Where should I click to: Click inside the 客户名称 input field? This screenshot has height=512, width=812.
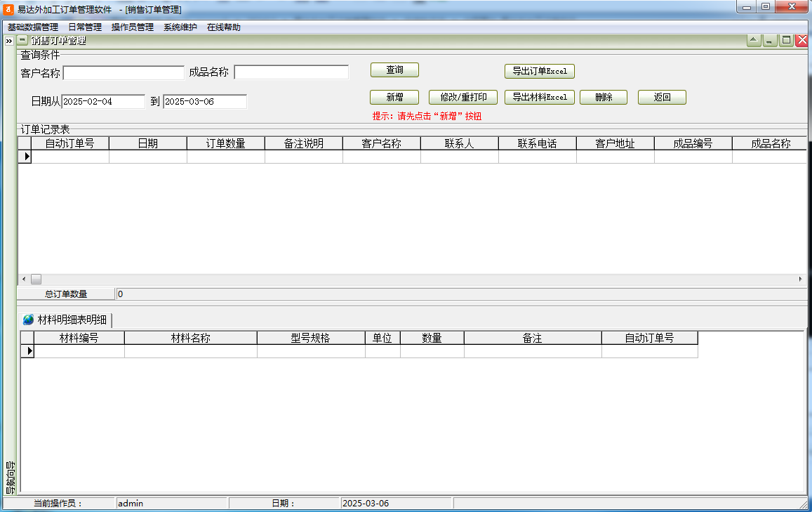[123, 72]
